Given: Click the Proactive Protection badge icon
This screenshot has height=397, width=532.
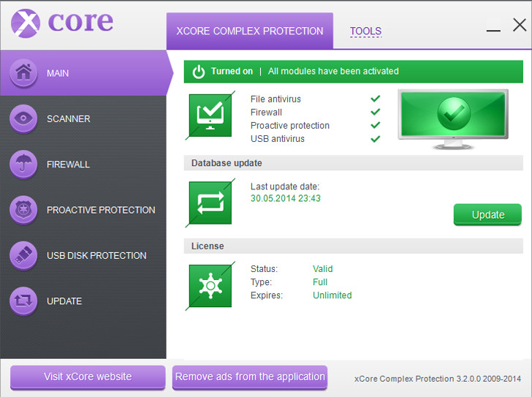Looking at the screenshot, I should tap(23, 210).
